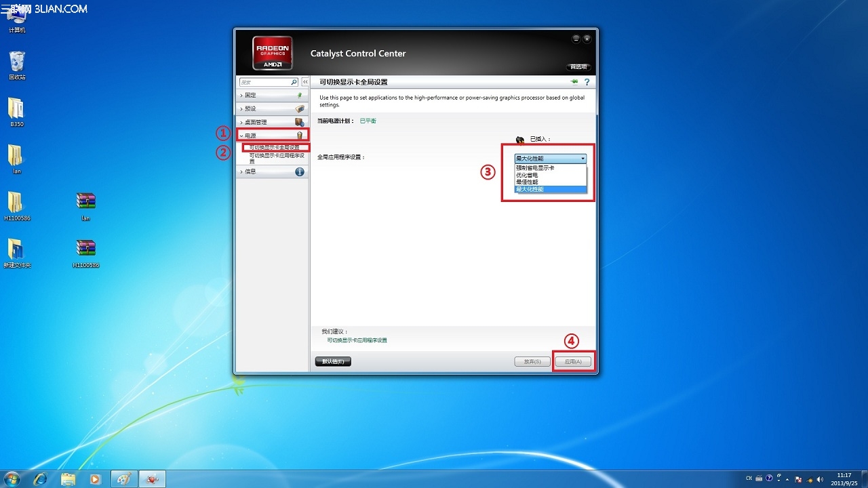Click the 桌面管理 monitor icon
Screen dimensions: 868x488
click(x=299, y=122)
